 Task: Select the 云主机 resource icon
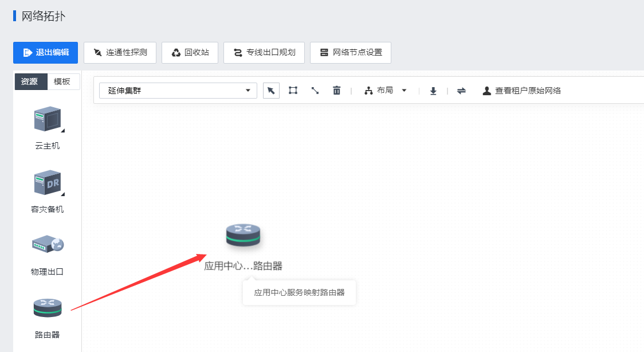pyautogui.click(x=47, y=119)
